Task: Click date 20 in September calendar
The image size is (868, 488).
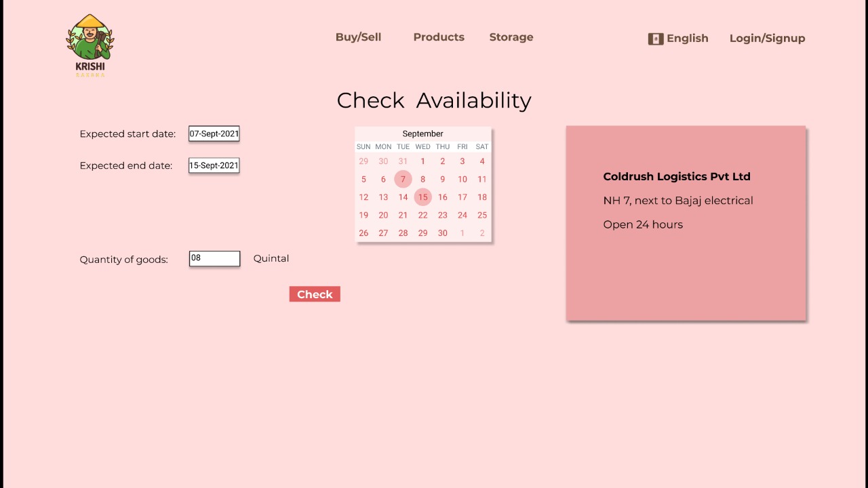Action: point(383,215)
